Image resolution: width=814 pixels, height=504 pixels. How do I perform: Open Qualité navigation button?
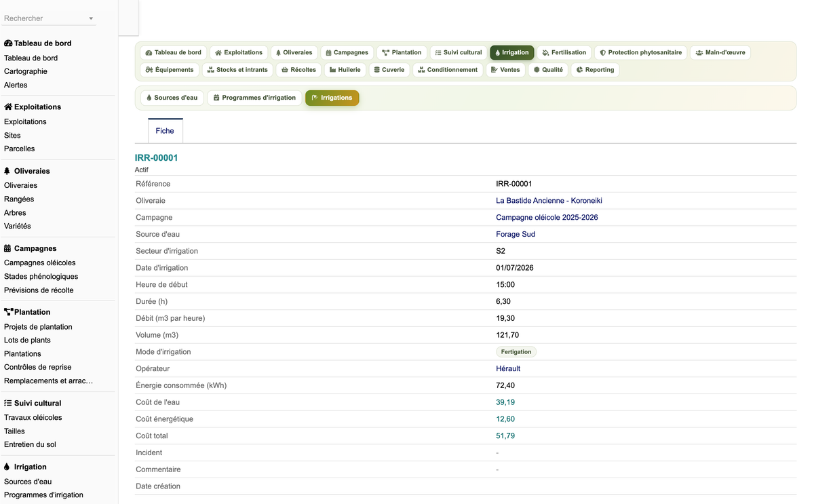(548, 70)
